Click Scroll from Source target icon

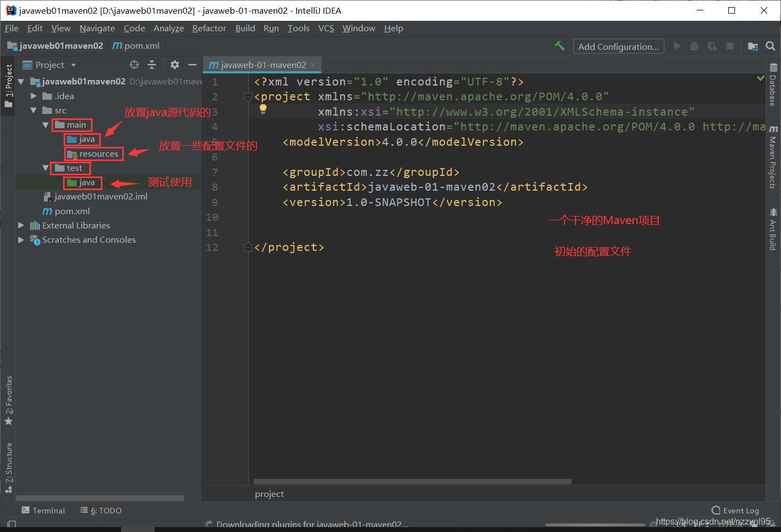point(134,65)
